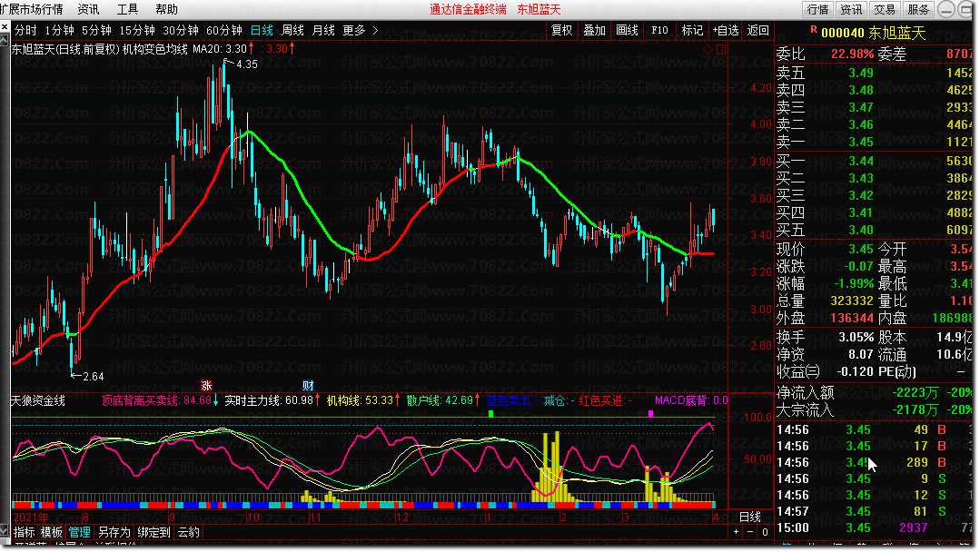Click the 资讯 top-right button
This screenshot has height=552, width=980.
pos(851,9)
